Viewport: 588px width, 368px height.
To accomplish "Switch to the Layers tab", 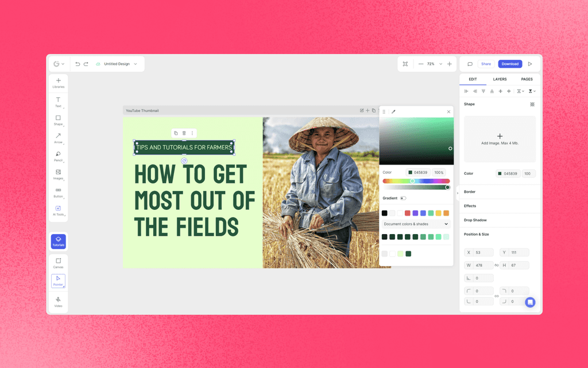I will coord(500,79).
